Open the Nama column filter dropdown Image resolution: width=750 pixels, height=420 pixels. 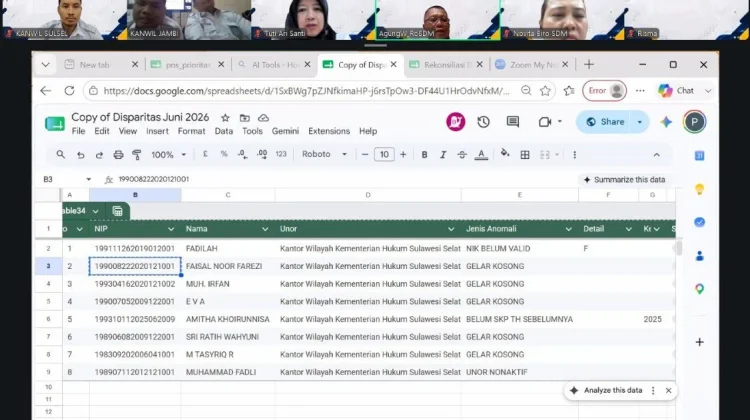point(265,229)
